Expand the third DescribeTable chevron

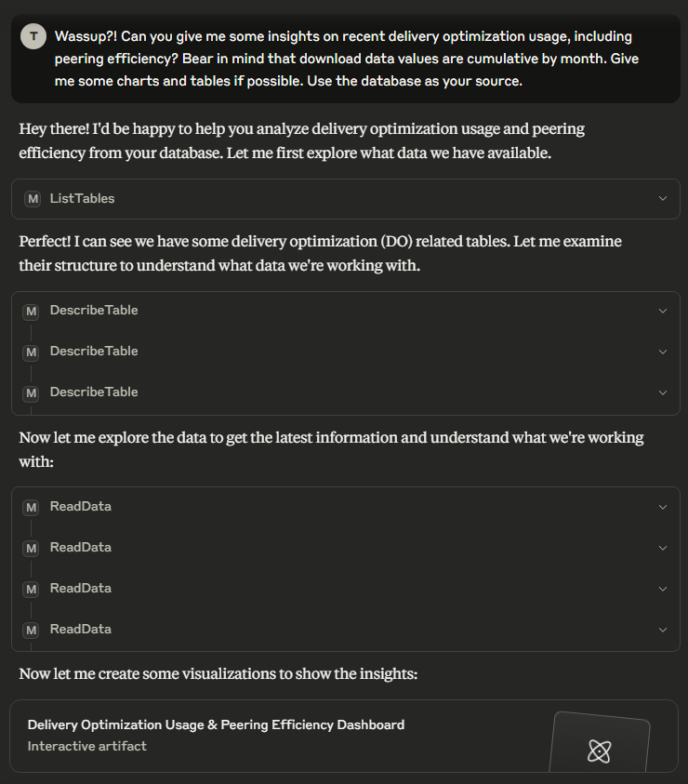tap(663, 392)
